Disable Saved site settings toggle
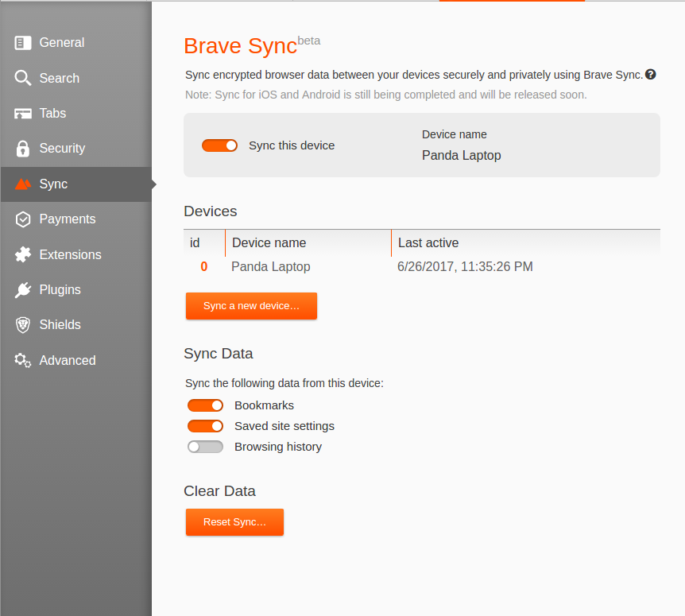 205,426
